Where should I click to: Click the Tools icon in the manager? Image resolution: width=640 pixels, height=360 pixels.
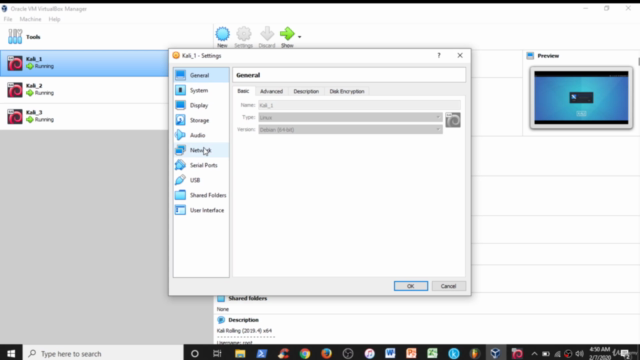pyautogui.click(x=15, y=37)
